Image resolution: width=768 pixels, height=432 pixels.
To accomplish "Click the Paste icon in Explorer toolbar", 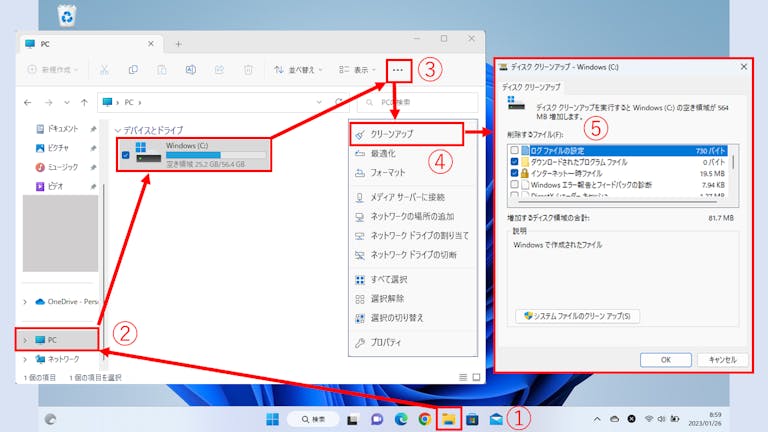I will (x=162, y=70).
